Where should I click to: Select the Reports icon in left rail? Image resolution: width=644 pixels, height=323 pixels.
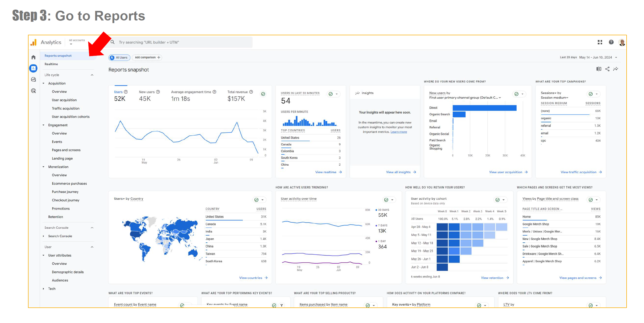(x=33, y=68)
